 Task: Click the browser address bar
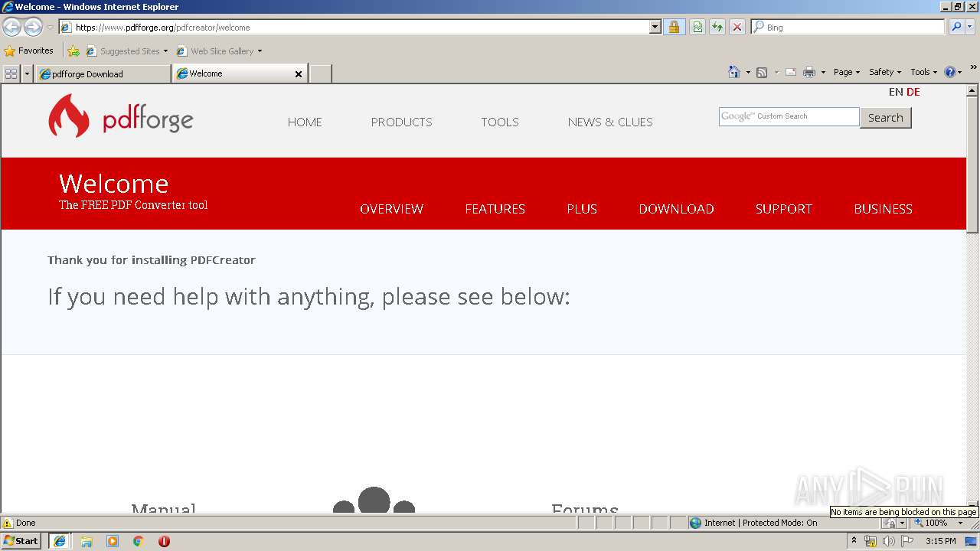[360, 28]
